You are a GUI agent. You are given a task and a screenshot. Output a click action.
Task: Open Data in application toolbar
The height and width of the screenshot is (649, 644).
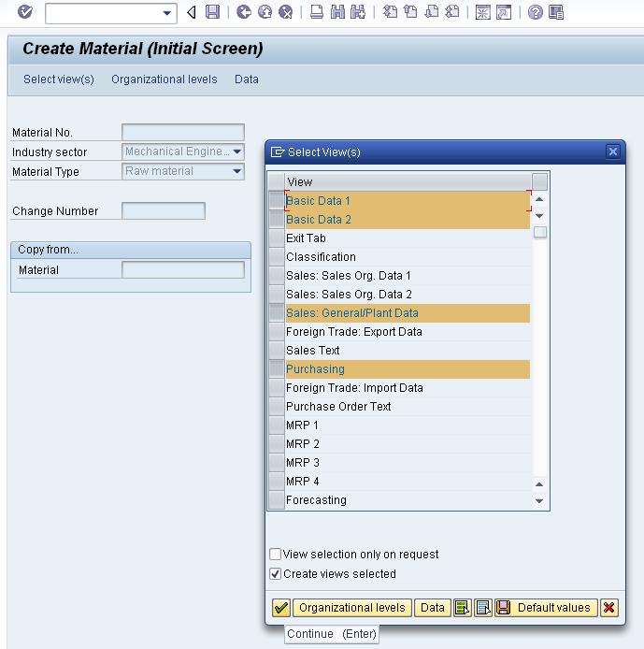247,79
